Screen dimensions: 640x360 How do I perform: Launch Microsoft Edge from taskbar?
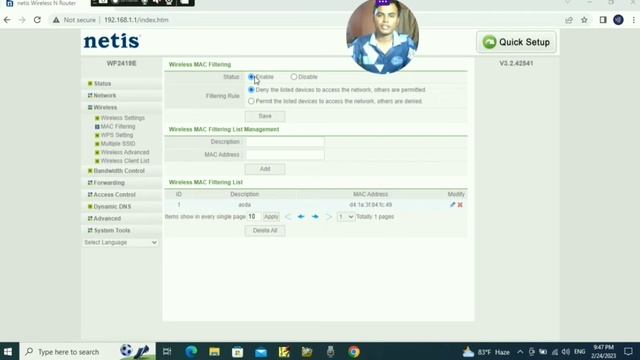191,351
